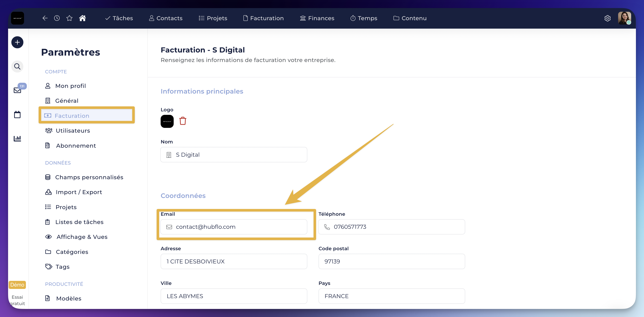The height and width of the screenshot is (317, 644).
Task: Select Facturation in the settings sidebar
Action: [x=86, y=116]
